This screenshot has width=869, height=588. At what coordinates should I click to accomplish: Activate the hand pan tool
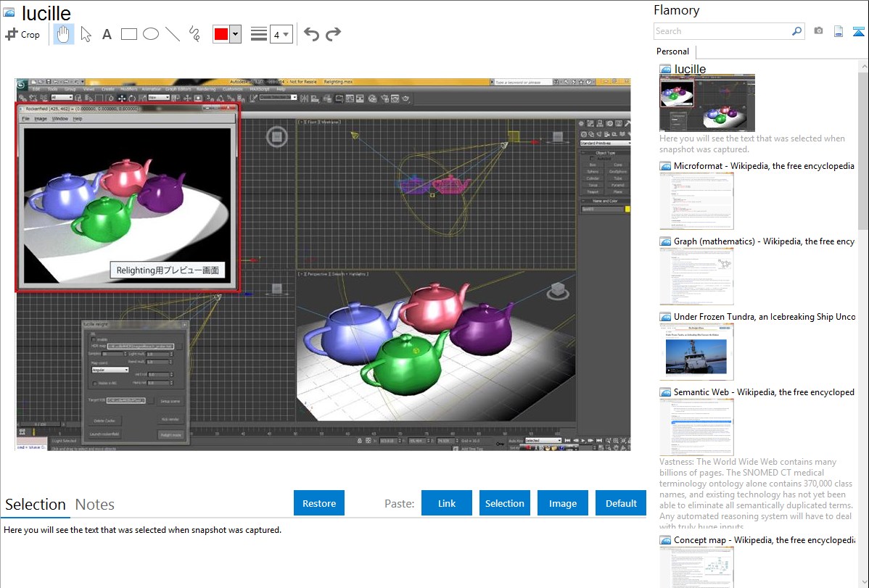pyautogui.click(x=64, y=34)
